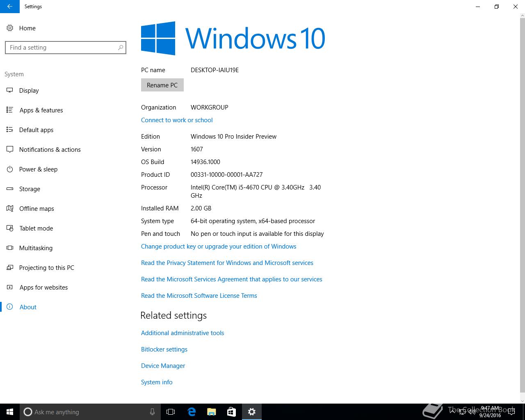Launch Microsoft Edge from the taskbar
The height and width of the screenshot is (420, 525).
(192, 412)
